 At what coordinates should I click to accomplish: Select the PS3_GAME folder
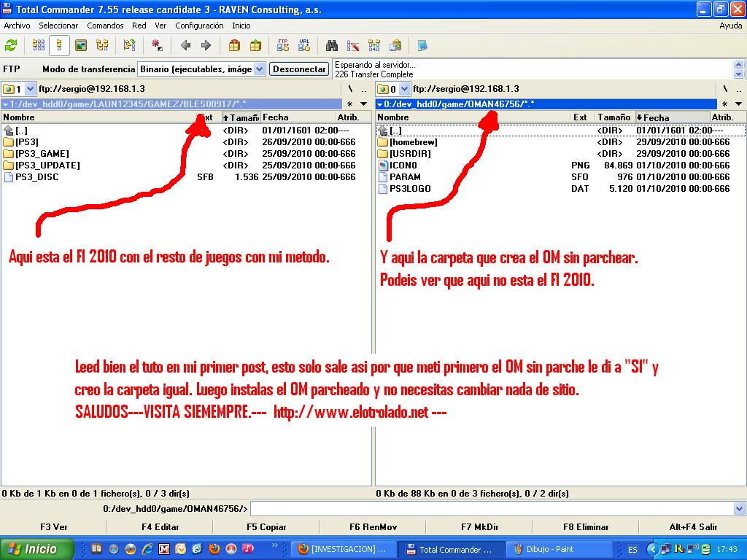(x=42, y=154)
